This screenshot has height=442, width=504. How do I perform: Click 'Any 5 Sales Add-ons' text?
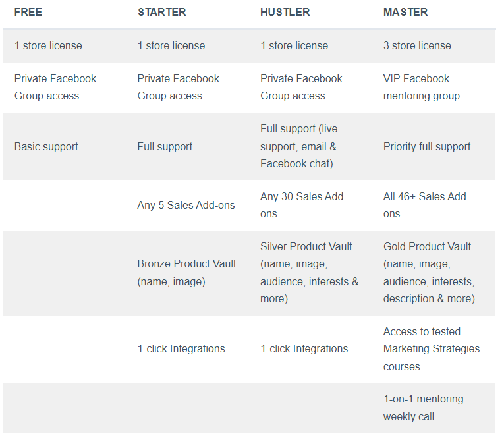[186, 205]
